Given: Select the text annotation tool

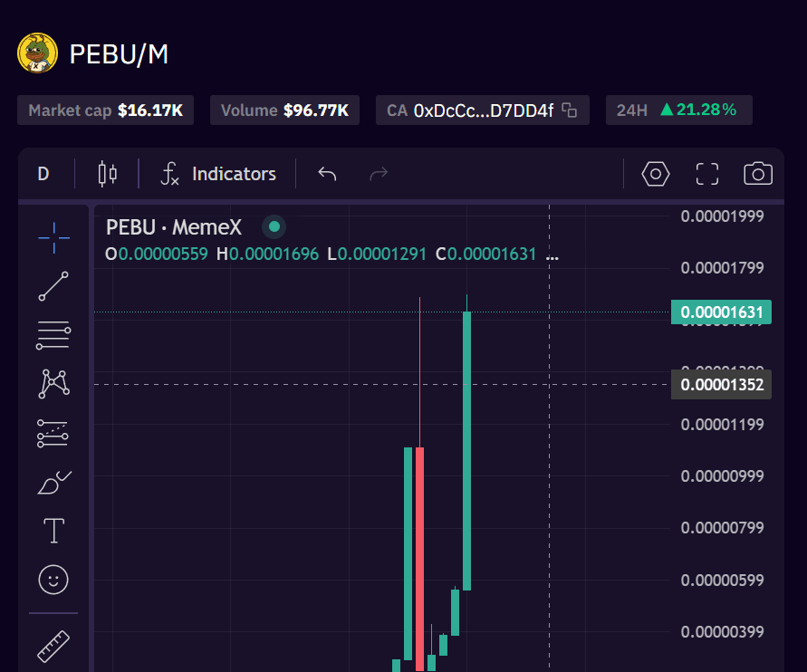Looking at the screenshot, I should [x=53, y=531].
